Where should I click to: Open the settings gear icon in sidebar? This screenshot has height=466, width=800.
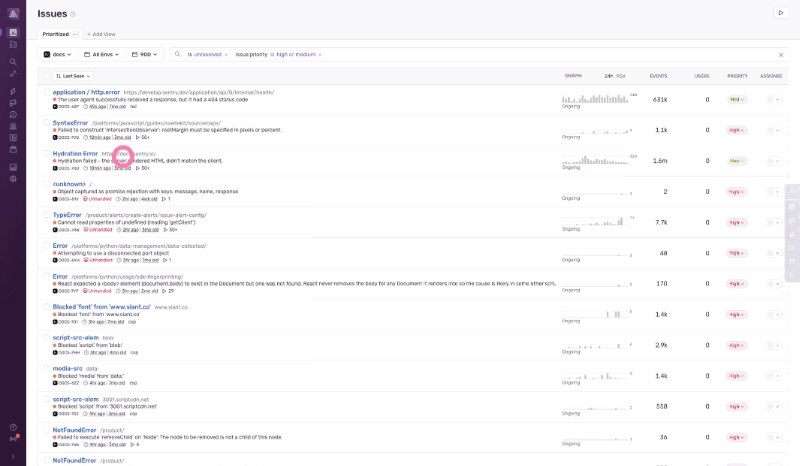pos(13,179)
